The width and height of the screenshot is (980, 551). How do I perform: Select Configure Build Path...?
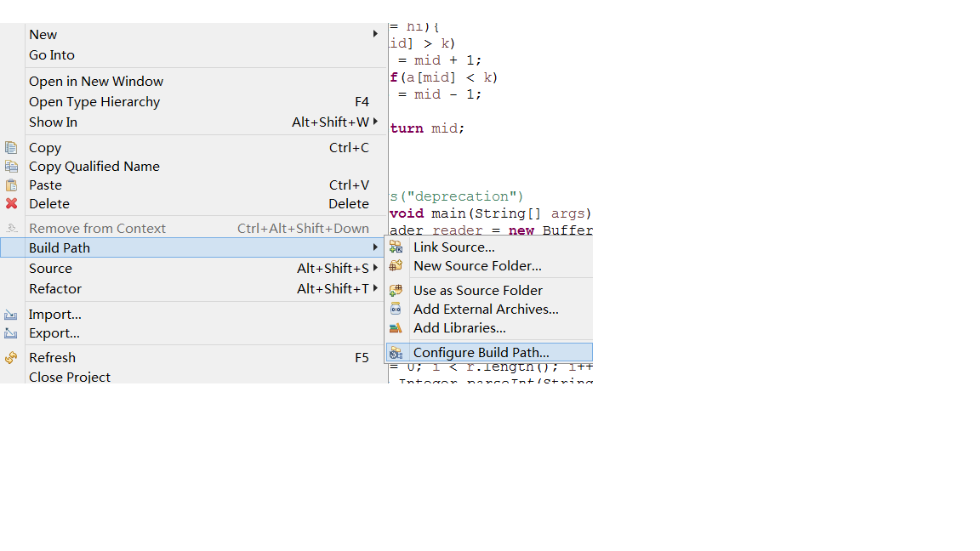tap(489, 353)
